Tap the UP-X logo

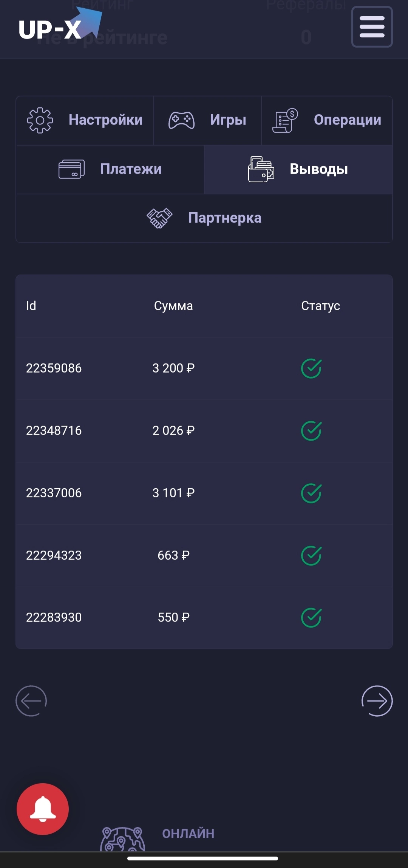tap(60, 24)
